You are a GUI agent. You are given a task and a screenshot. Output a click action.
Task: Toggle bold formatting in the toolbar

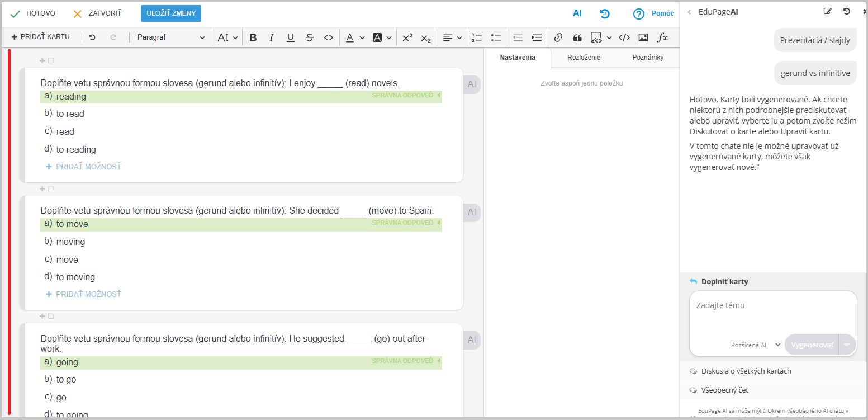(253, 37)
